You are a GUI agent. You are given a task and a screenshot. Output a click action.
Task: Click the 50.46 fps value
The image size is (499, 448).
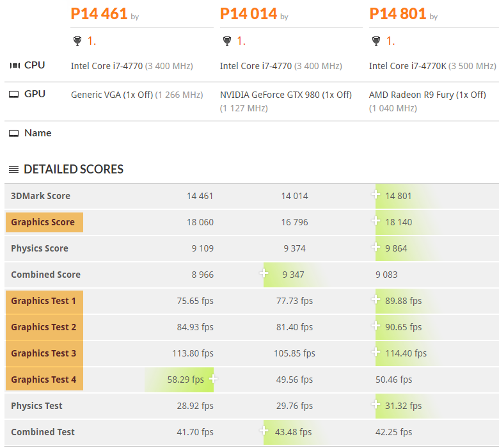[x=393, y=380]
